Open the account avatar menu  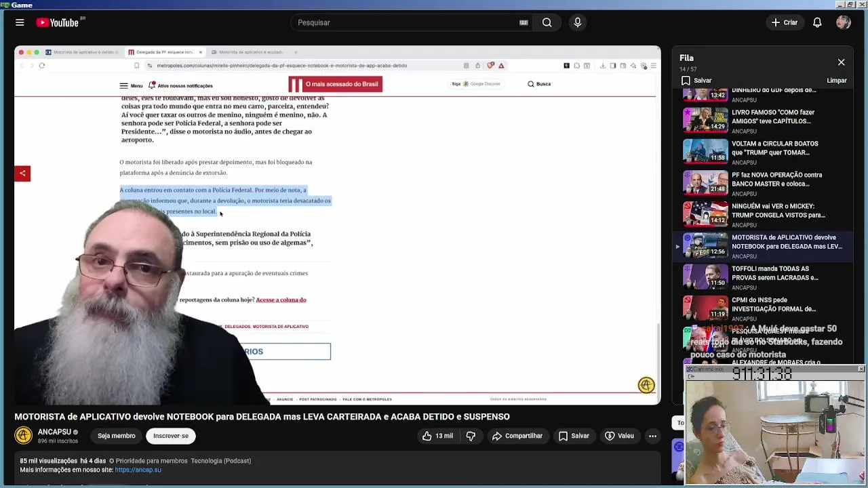844,22
